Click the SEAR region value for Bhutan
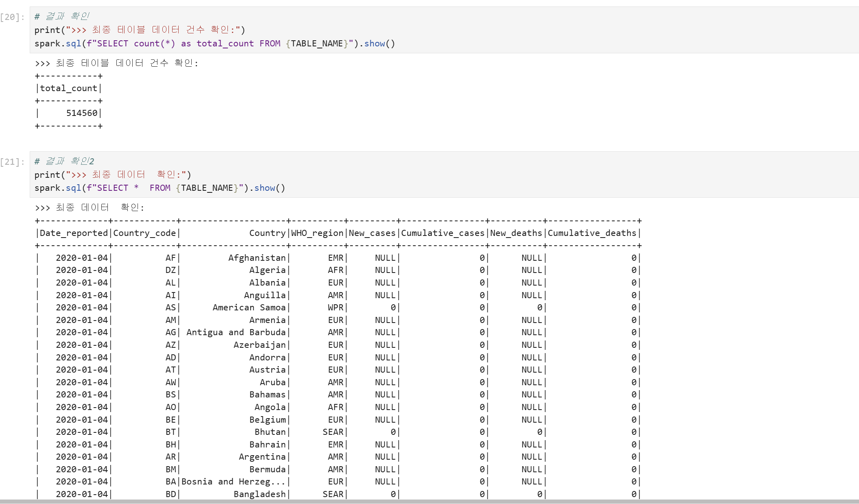This screenshot has height=504, width=859. point(333,432)
